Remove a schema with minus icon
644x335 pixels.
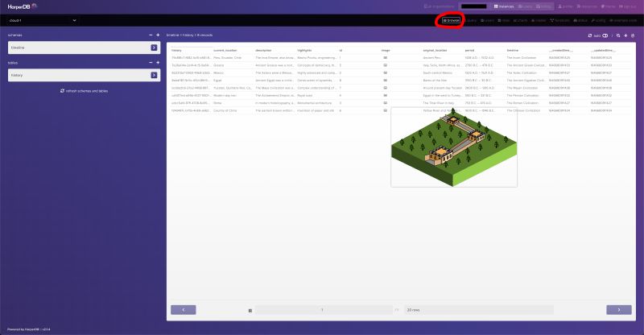151,35
